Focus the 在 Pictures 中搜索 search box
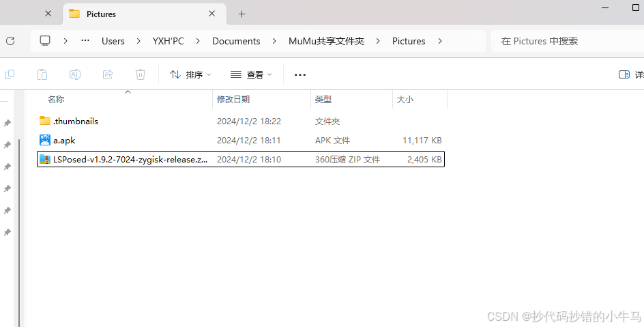This screenshot has width=644, height=327. tap(567, 41)
